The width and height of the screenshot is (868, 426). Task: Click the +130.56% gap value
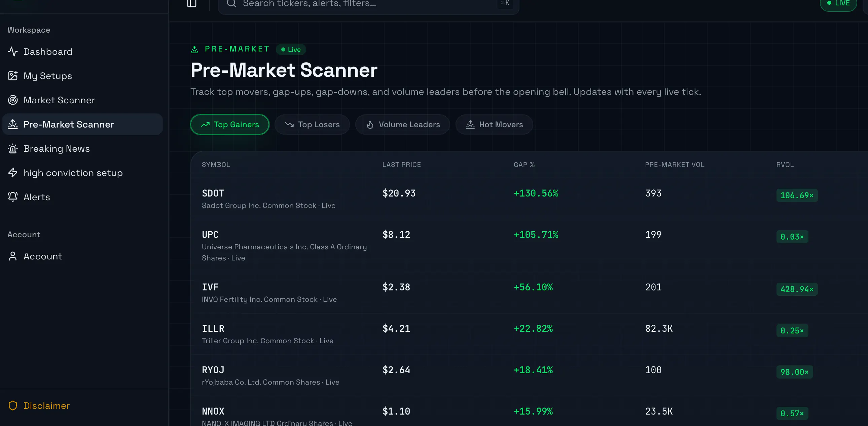point(536,193)
